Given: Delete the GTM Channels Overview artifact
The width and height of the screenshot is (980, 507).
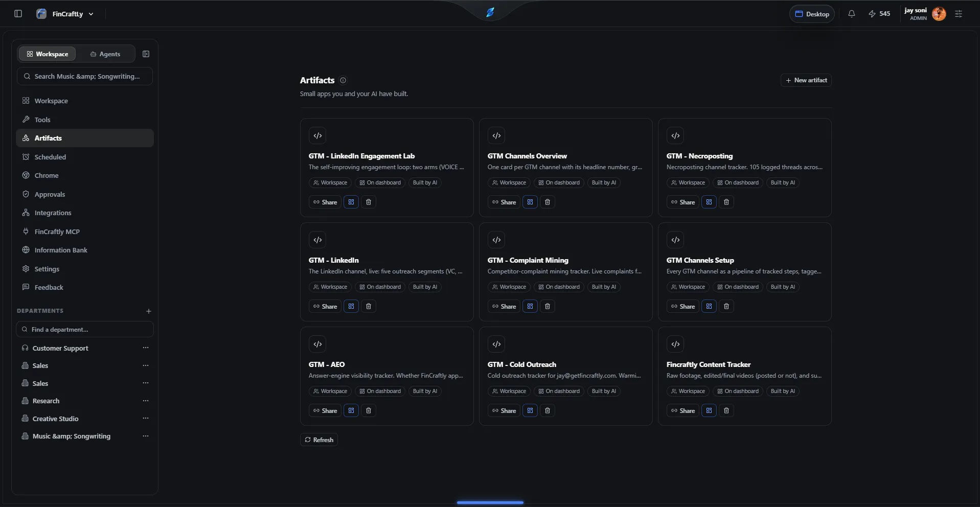Looking at the screenshot, I should click(x=548, y=202).
